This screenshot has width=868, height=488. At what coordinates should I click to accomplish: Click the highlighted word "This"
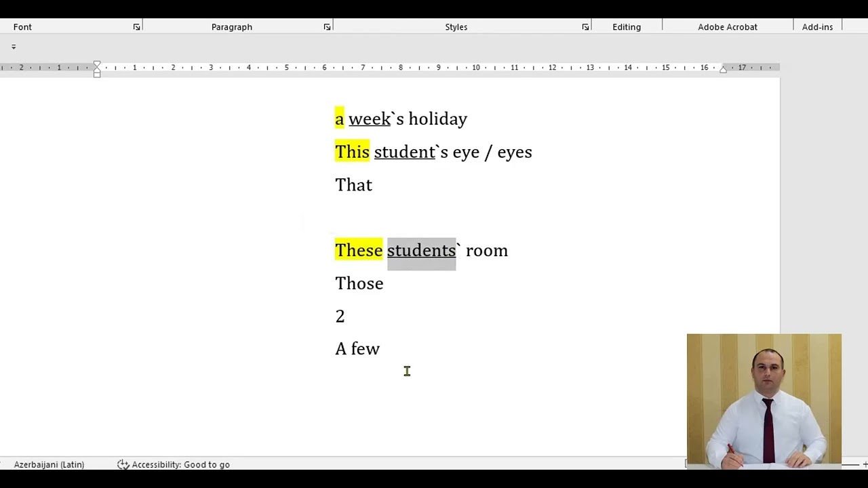[x=352, y=152]
